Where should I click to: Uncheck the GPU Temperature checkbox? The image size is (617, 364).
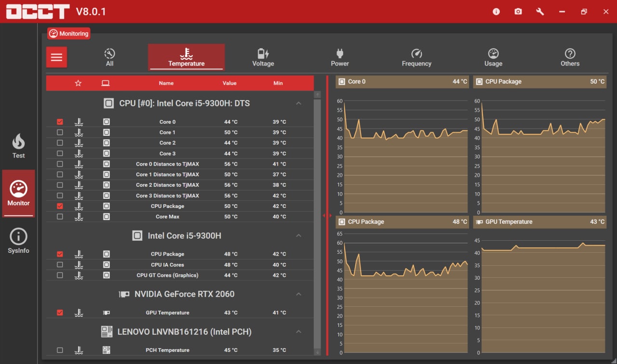(60, 313)
